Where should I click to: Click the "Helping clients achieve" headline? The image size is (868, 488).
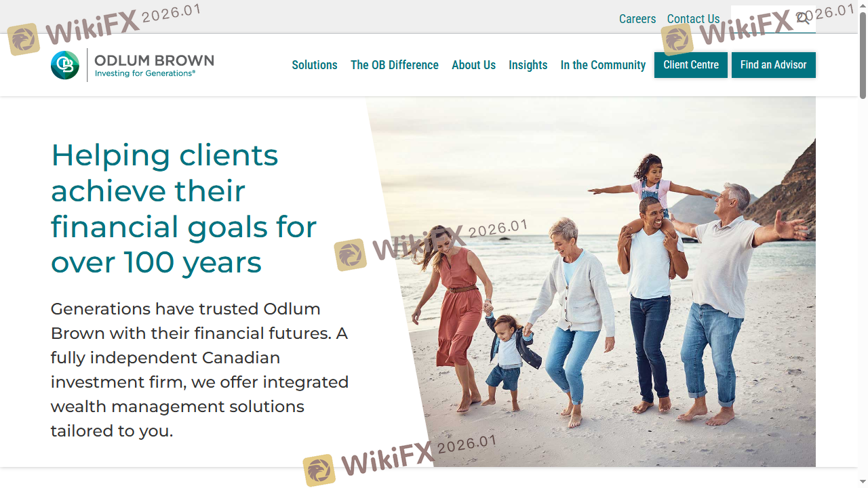click(x=184, y=209)
